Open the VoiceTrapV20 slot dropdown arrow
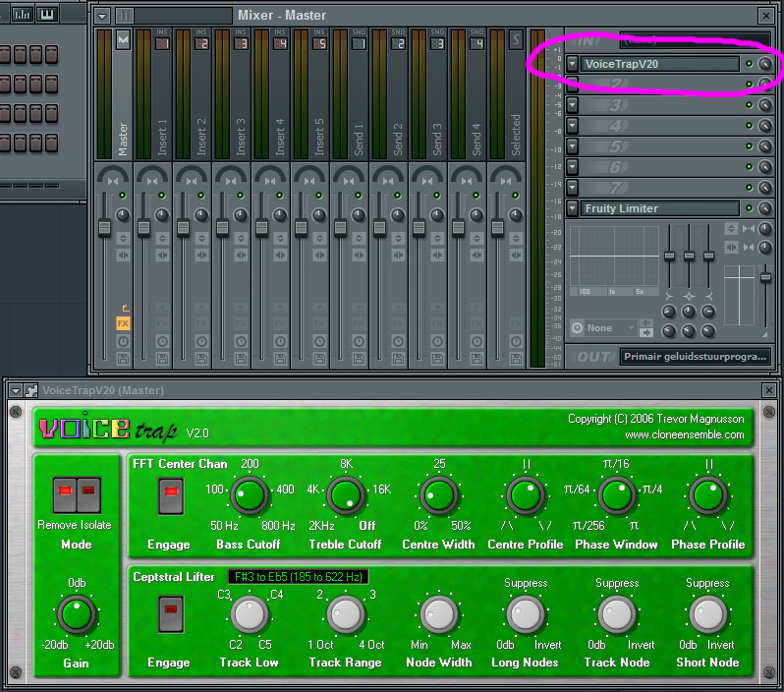 pyautogui.click(x=572, y=64)
